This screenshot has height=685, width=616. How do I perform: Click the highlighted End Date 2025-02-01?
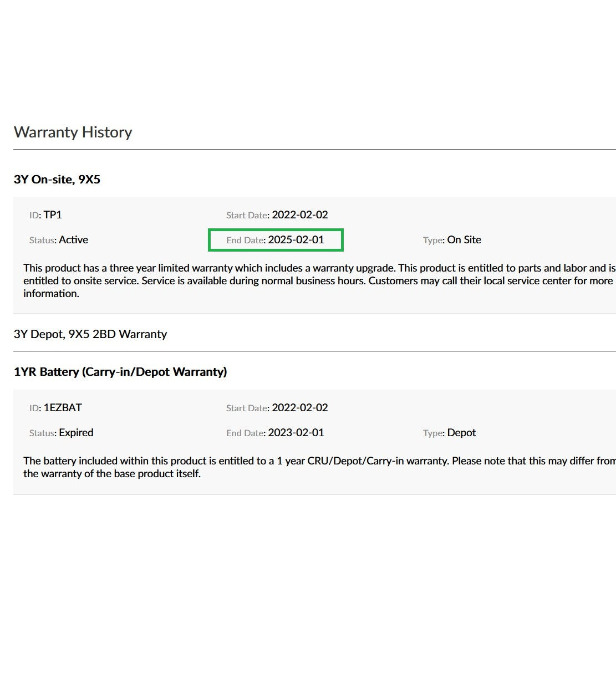(x=296, y=240)
